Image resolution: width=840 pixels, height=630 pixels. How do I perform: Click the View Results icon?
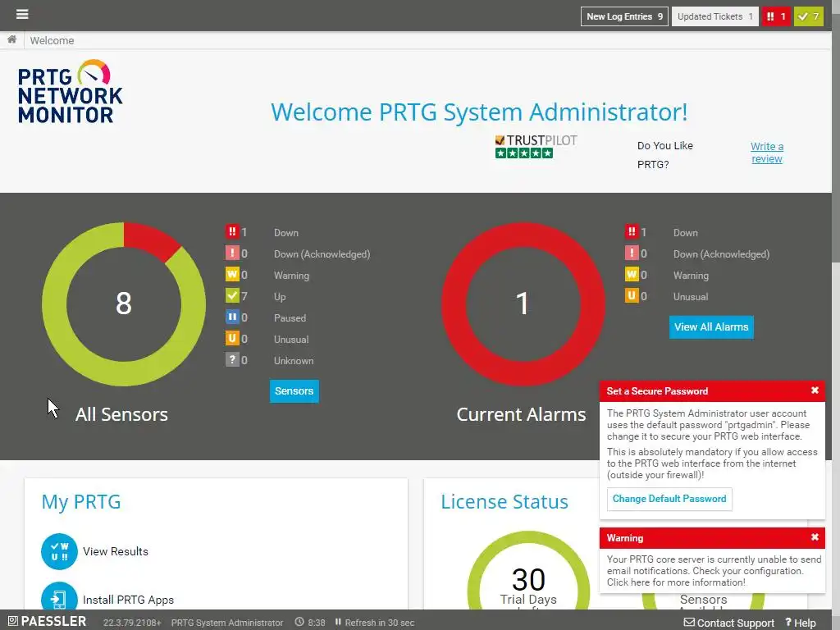[x=59, y=551]
